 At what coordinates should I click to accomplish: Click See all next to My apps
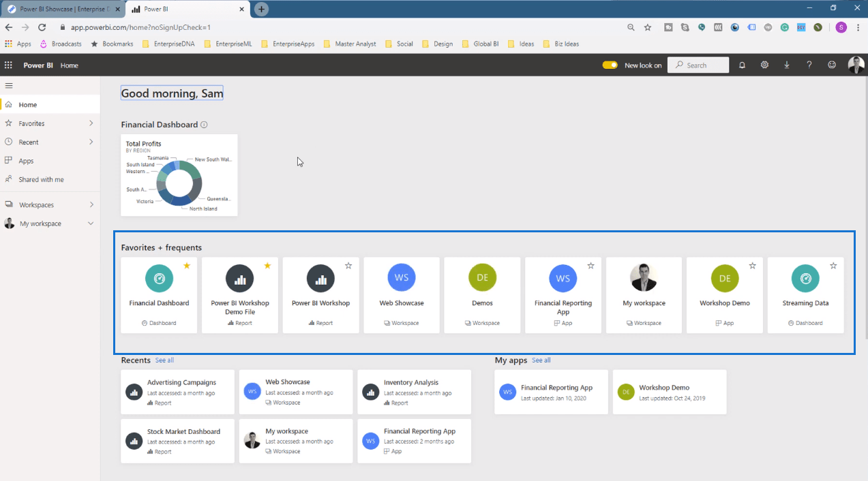pyautogui.click(x=541, y=360)
